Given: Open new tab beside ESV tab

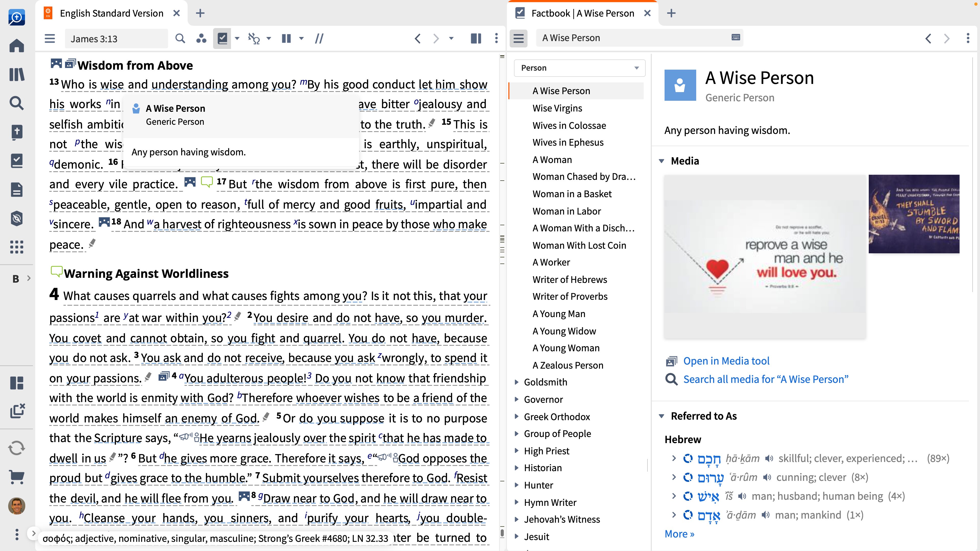Looking at the screenshot, I should (x=200, y=13).
